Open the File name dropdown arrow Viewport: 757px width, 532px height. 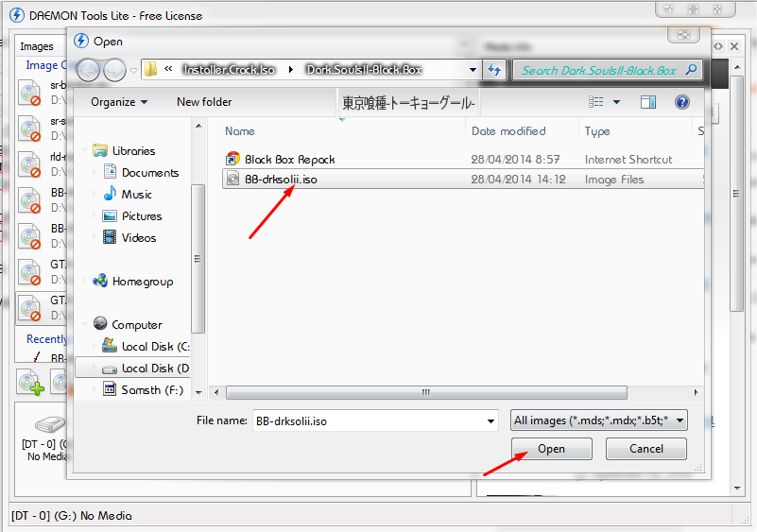[490, 420]
